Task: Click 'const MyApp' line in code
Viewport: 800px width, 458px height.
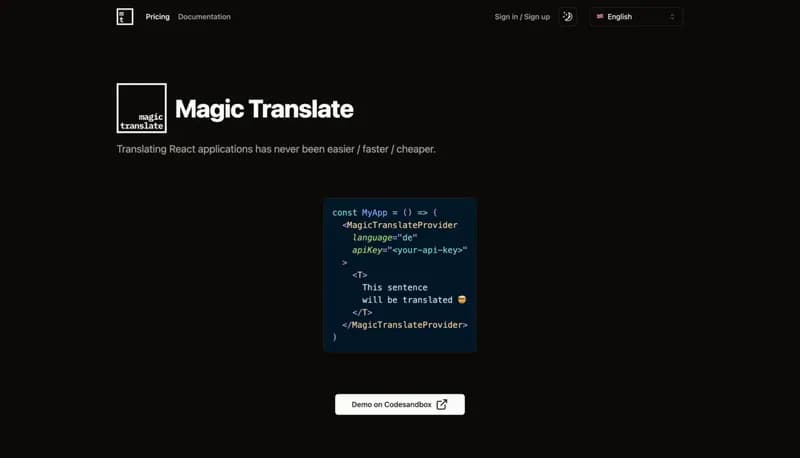Action: click(385, 213)
